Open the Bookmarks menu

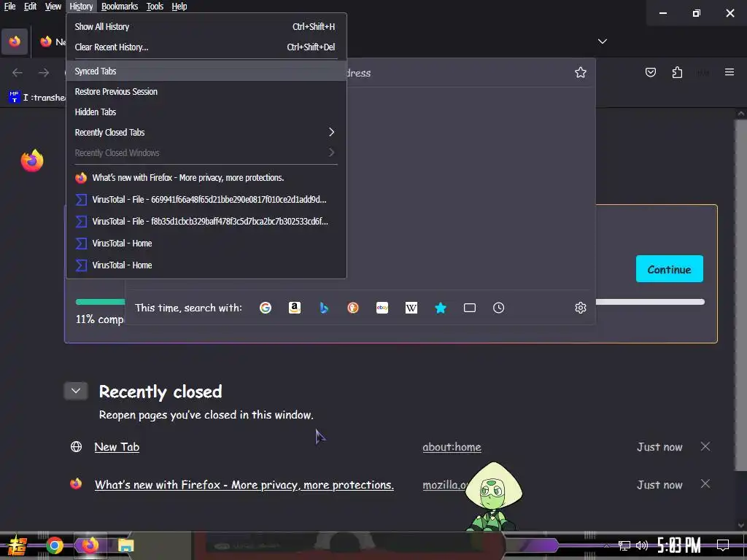click(x=120, y=6)
